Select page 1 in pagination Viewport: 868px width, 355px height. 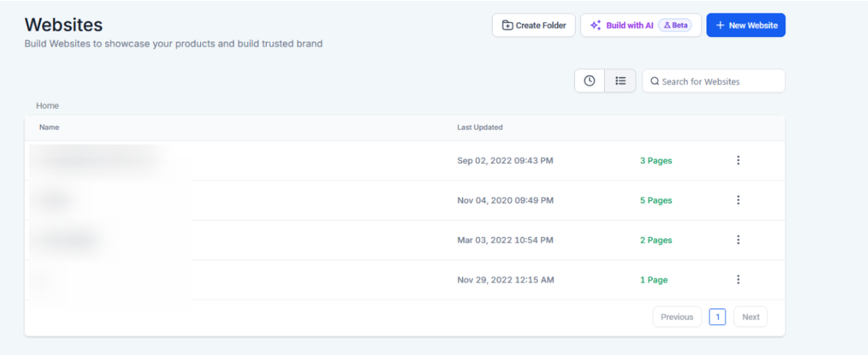[x=717, y=317]
